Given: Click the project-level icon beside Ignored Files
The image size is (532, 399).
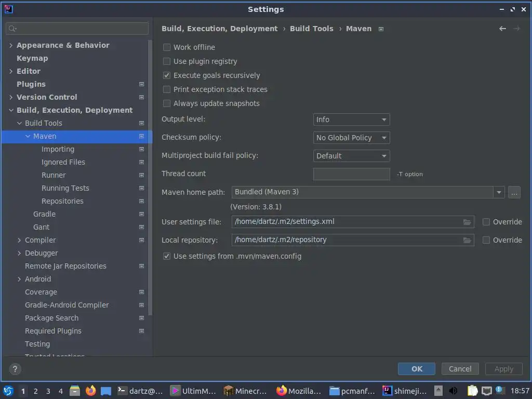Looking at the screenshot, I should [x=141, y=162].
